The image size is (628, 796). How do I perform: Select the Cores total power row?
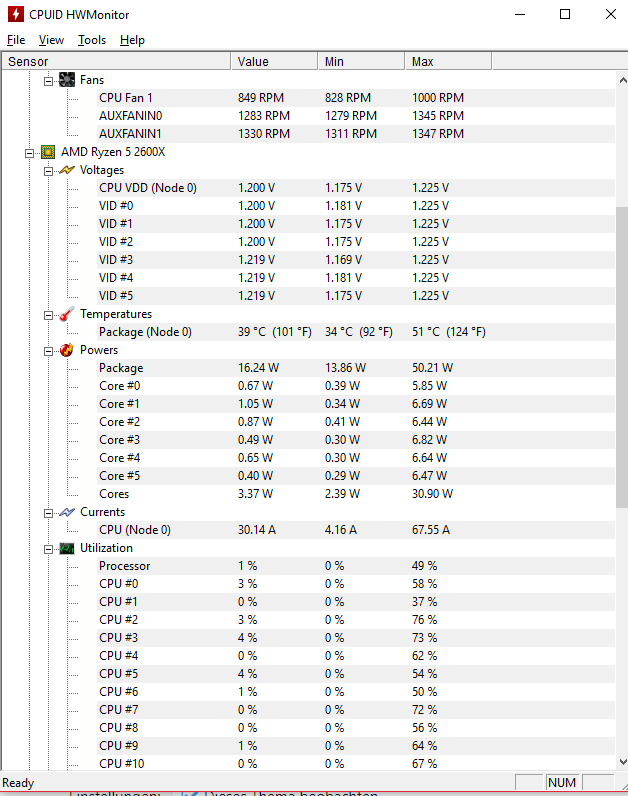tap(356, 494)
